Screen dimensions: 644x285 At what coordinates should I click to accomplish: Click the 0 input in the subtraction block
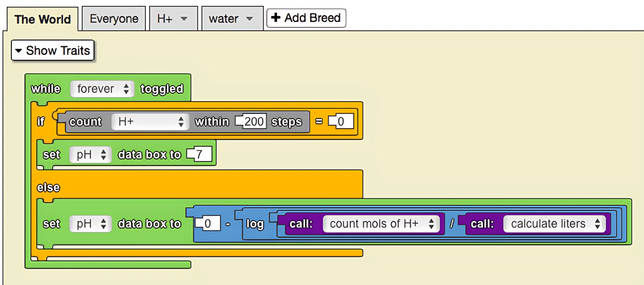coord(209,224)
